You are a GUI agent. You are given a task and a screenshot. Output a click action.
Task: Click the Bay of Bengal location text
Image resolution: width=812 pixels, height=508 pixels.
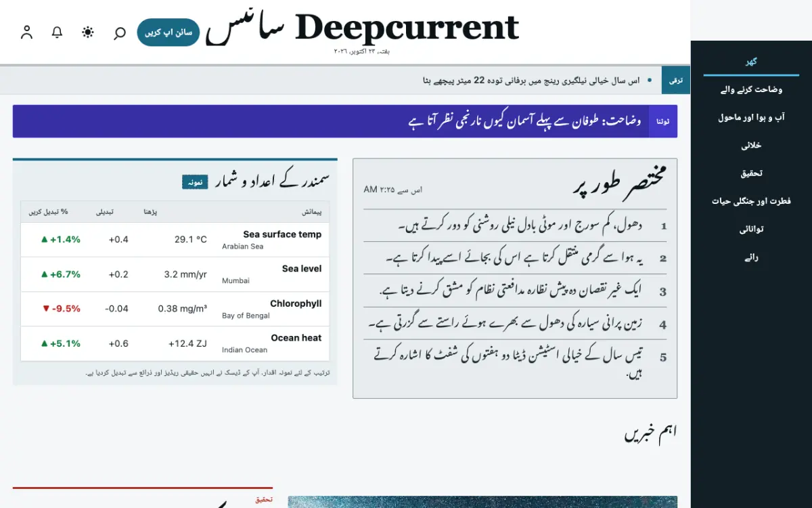coord(246,316)
